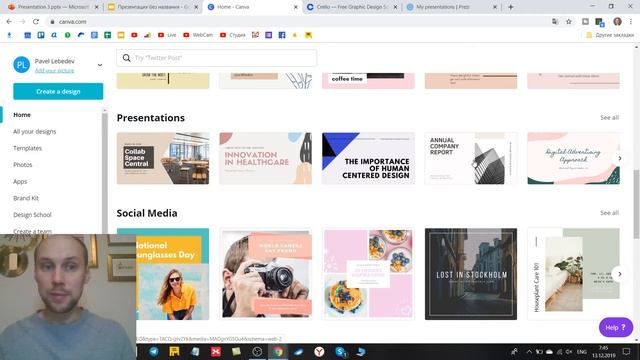This screenshot has height=360, width=640.
Task: Open the Windows notification center icon
Action: coord(626,351)
